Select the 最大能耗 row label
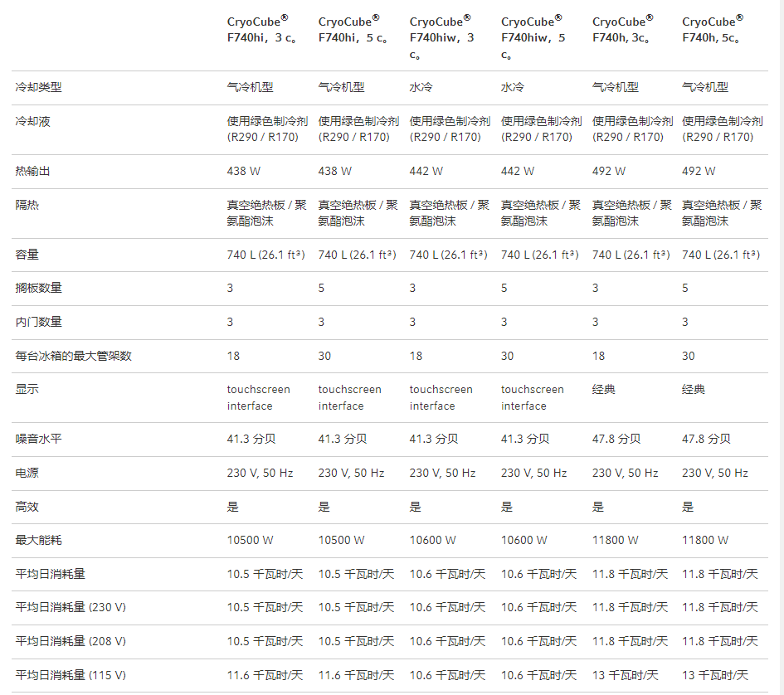Screen dimensions: 784x695 38,540
